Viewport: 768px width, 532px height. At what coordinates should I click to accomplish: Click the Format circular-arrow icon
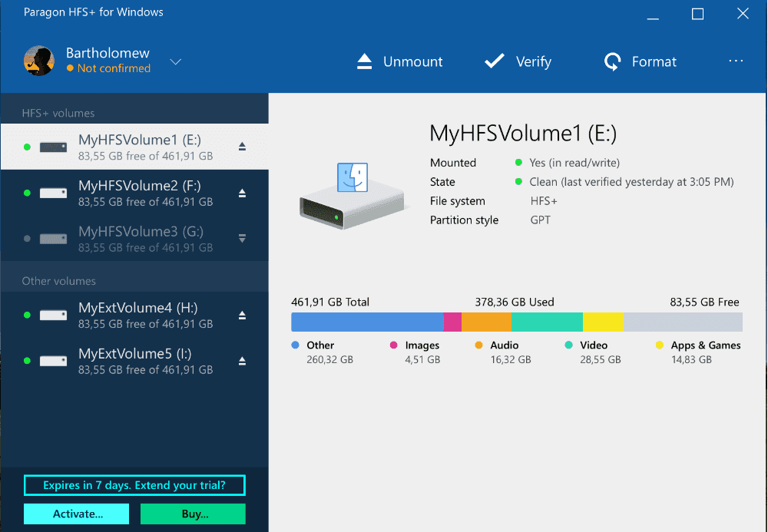[612, 61]
